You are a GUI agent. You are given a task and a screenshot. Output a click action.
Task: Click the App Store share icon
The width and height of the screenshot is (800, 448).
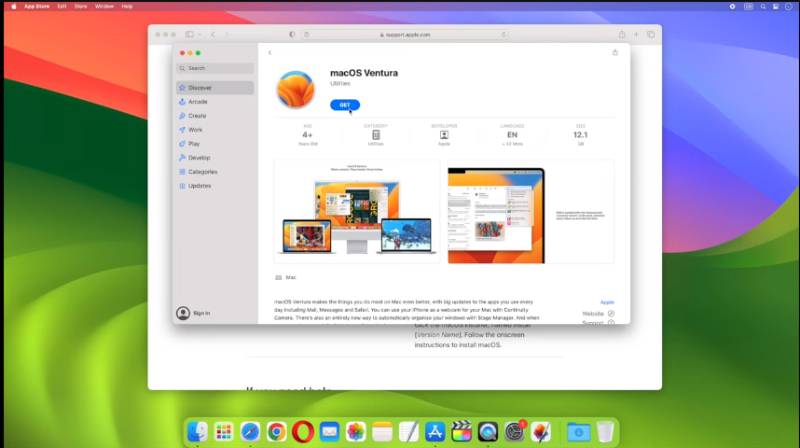pyautogui.click(x=615, y=53)
